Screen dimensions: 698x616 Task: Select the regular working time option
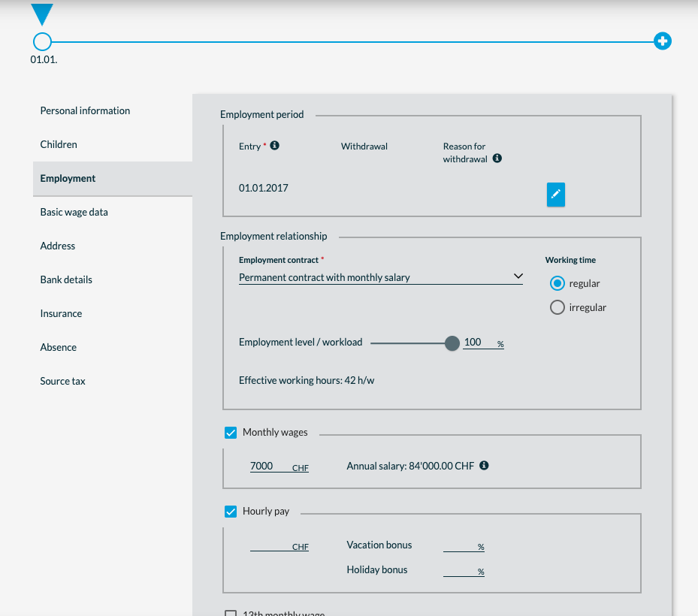click(x=557, y=283)
